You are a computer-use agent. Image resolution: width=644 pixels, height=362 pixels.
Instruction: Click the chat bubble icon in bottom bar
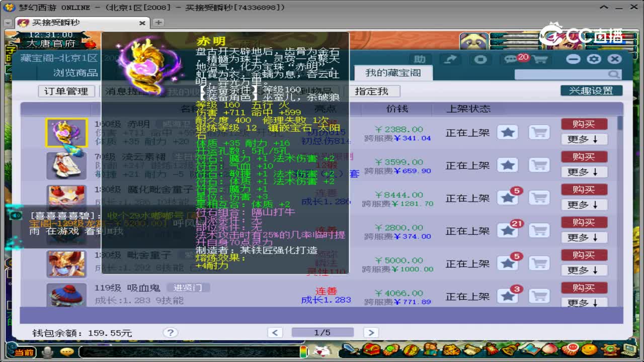[x=66, y=352]
